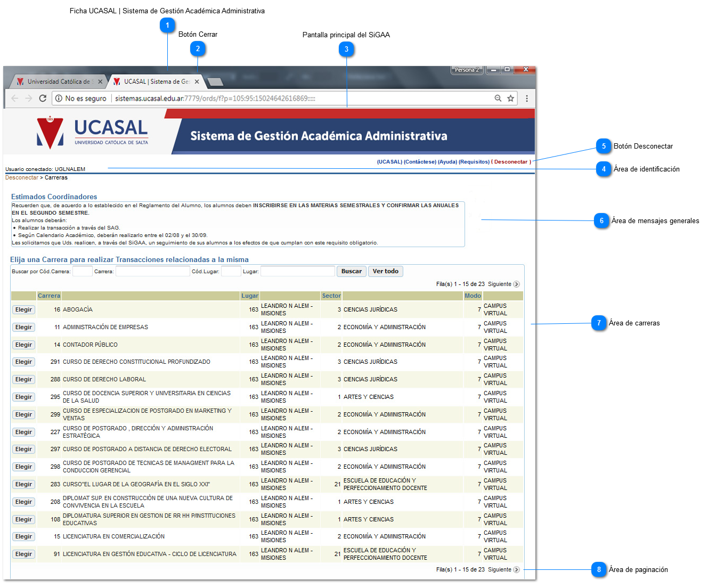Click Elegir for career code 208
This screenshot has width=708, height=588.
23,502
